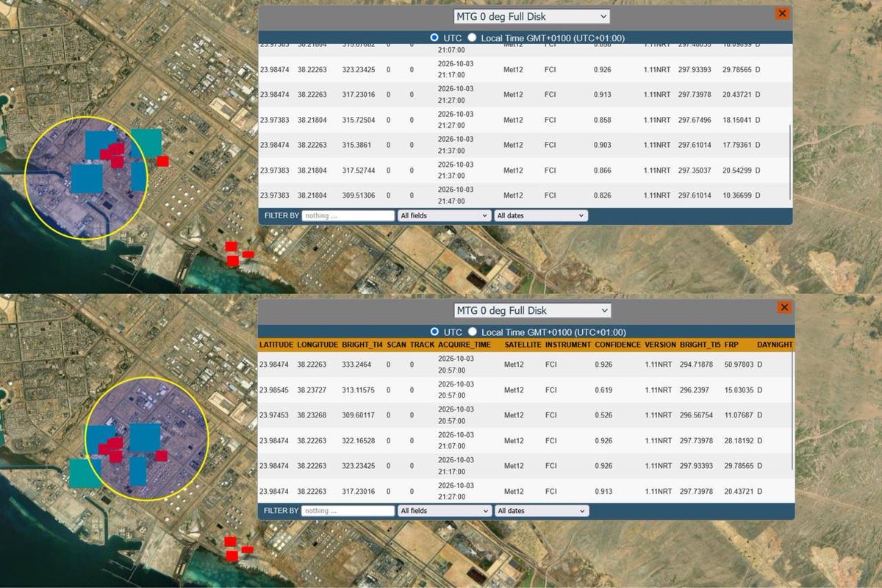The height and width of the screenshot is (588, 882).
Task: Select FRP value 50.97803
Action: click(x=739, y=365)
